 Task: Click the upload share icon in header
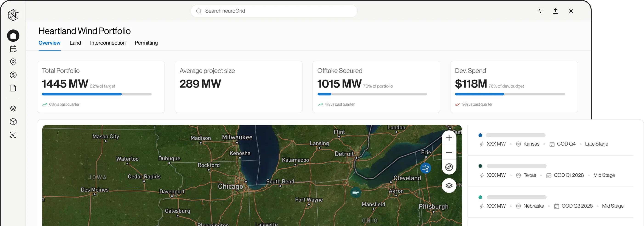(555, 11)
